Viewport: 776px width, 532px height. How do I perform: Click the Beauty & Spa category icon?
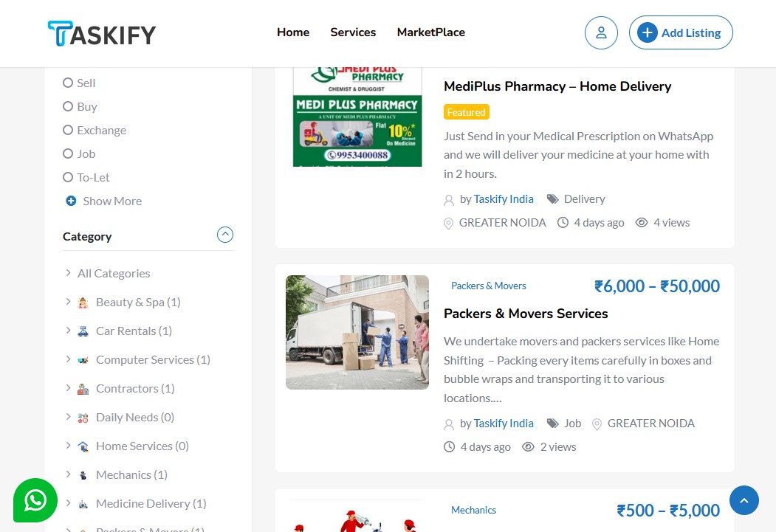click(x=83, y=303)
